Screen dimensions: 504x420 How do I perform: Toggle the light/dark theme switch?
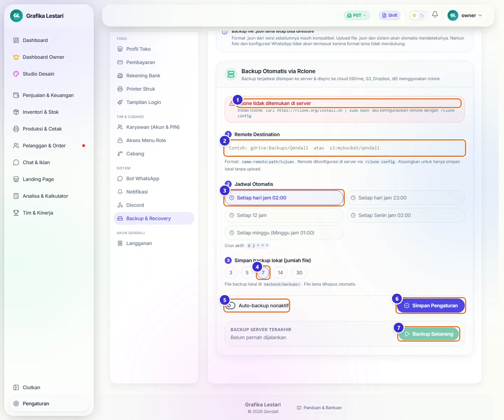(418, 15)
